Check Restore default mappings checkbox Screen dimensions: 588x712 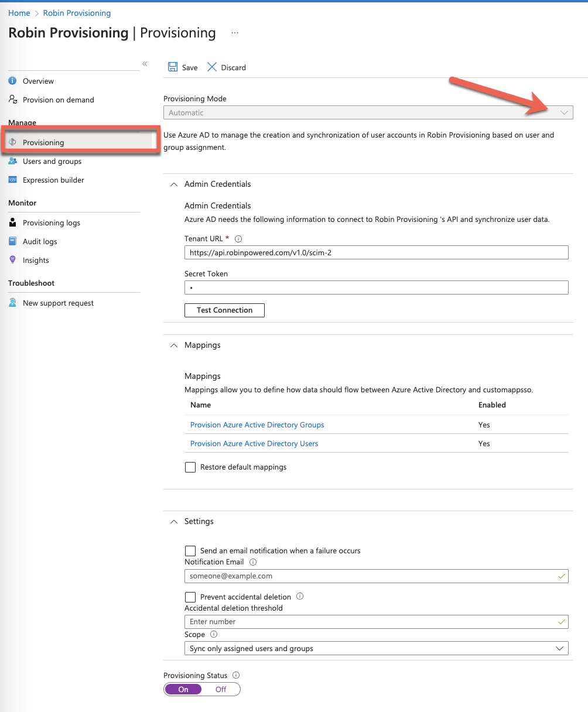(x=190, y=467)
